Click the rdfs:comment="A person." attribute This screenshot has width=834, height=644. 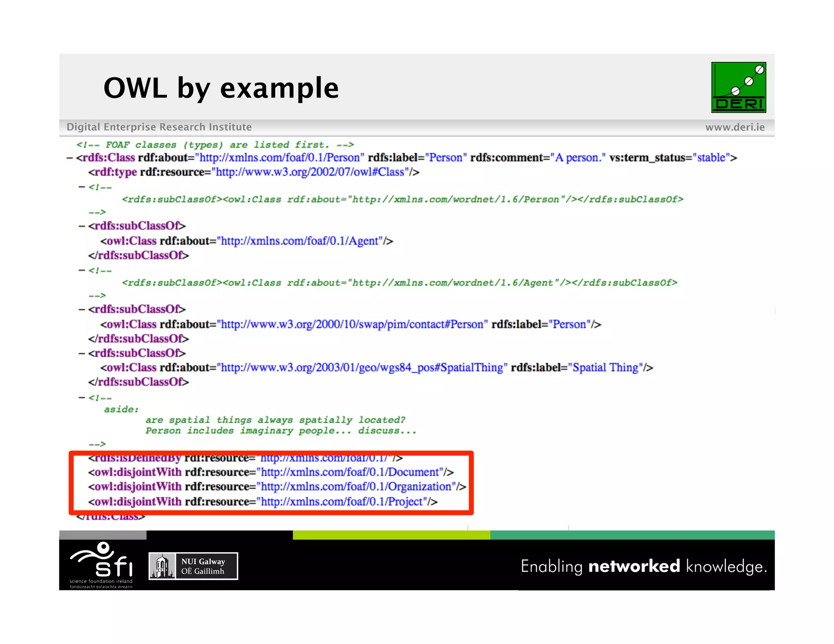click(x=538, y=158)
